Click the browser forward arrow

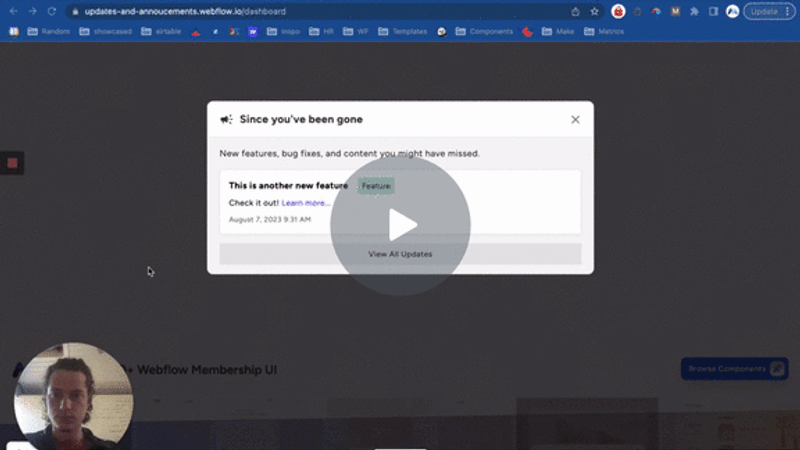point(33,11)
